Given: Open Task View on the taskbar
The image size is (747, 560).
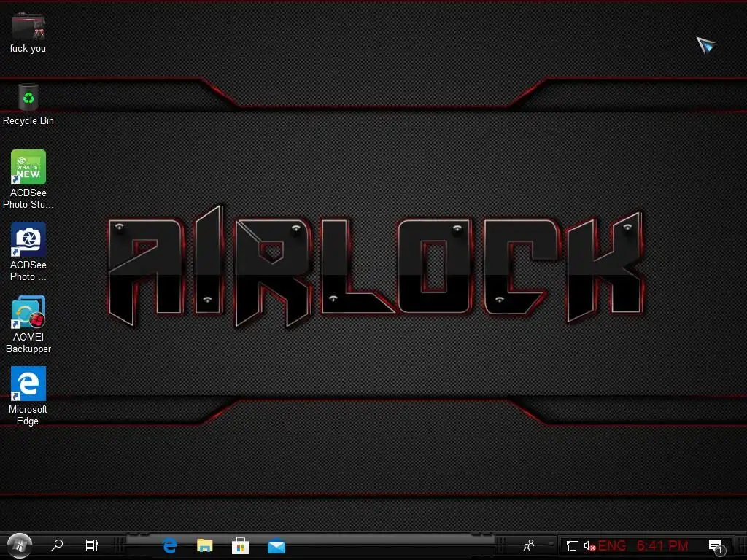Looking at the screenshot, I should (x=91, y=545).
